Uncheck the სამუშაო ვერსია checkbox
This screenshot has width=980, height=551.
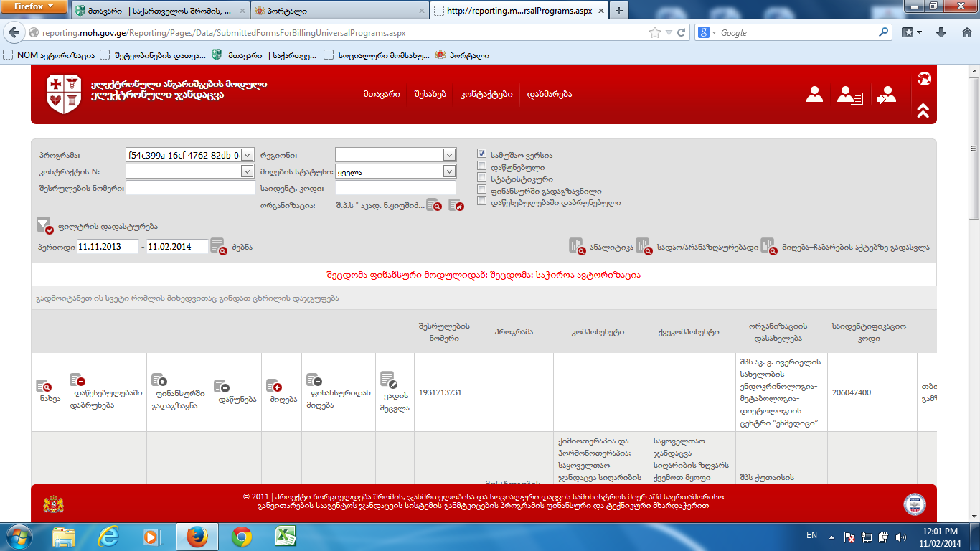[482, 154]
